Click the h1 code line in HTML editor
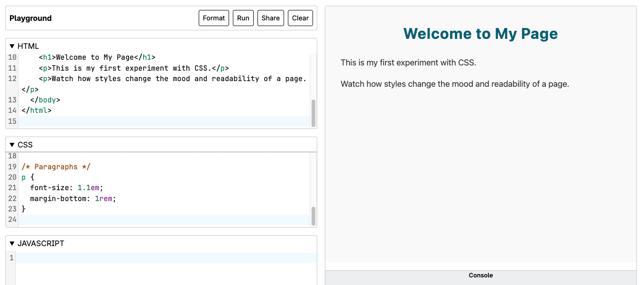644x285 pixels. pyautogui.click(x=97, y=57)
